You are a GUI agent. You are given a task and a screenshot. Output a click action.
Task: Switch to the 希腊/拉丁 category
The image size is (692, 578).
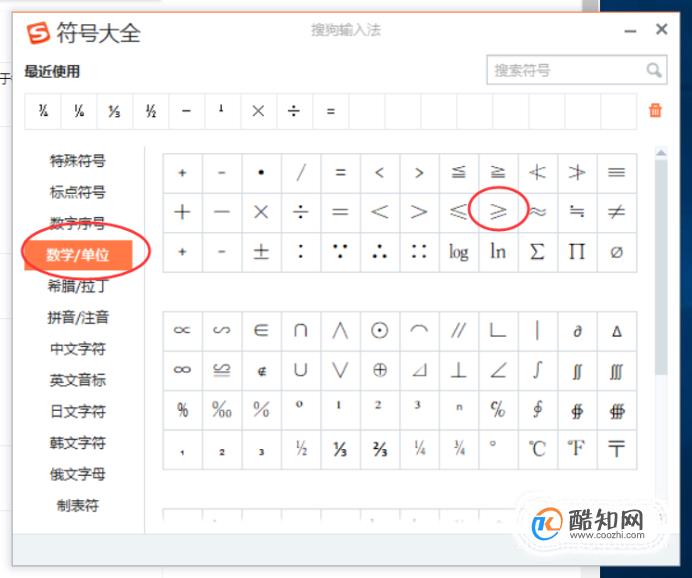tap(78, 286)
